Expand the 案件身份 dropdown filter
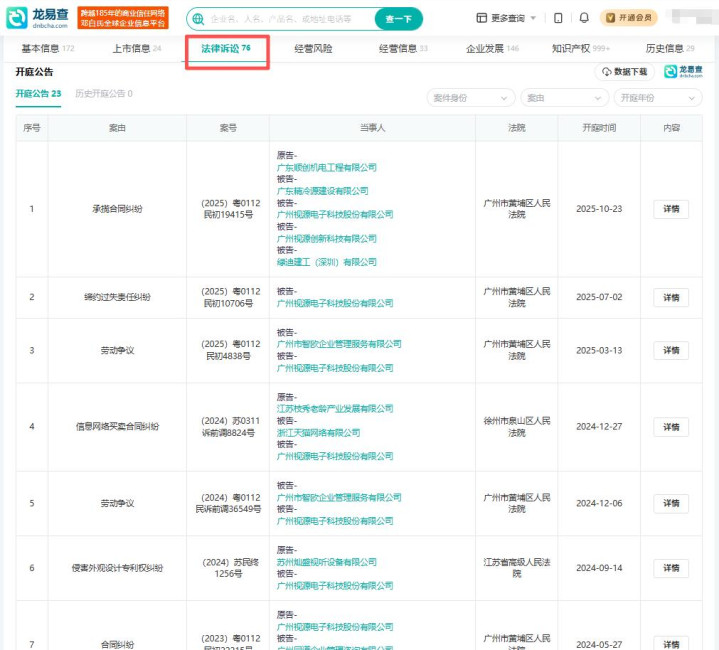Image resolution: width=719 pixels, height=650 pixels. 471,98
